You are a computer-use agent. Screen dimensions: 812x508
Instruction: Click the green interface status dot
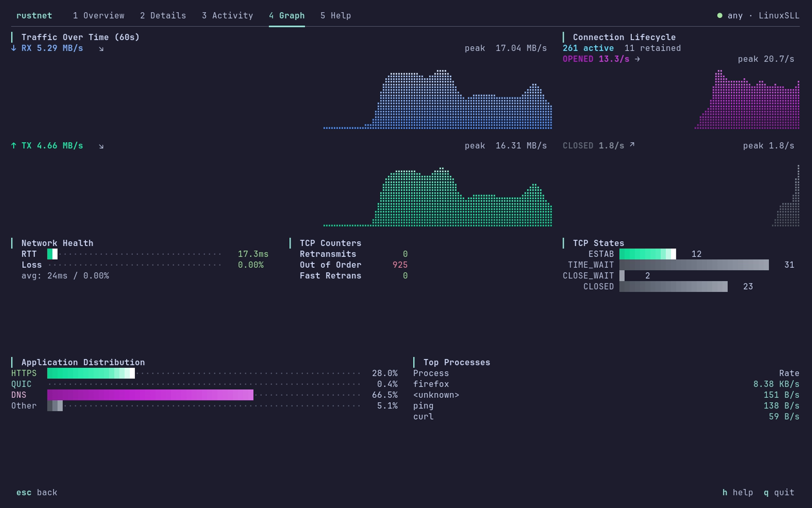pyautogui.click(x=720, y=16)
